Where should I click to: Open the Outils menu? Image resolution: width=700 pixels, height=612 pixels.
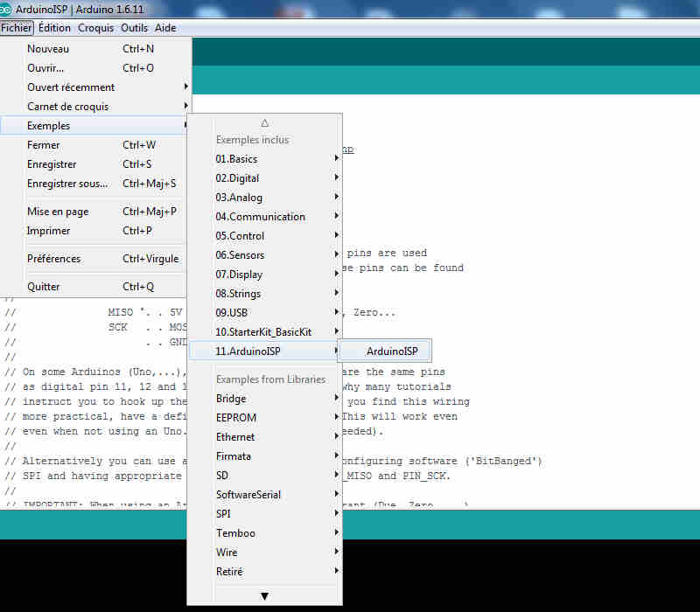(134, 28)
